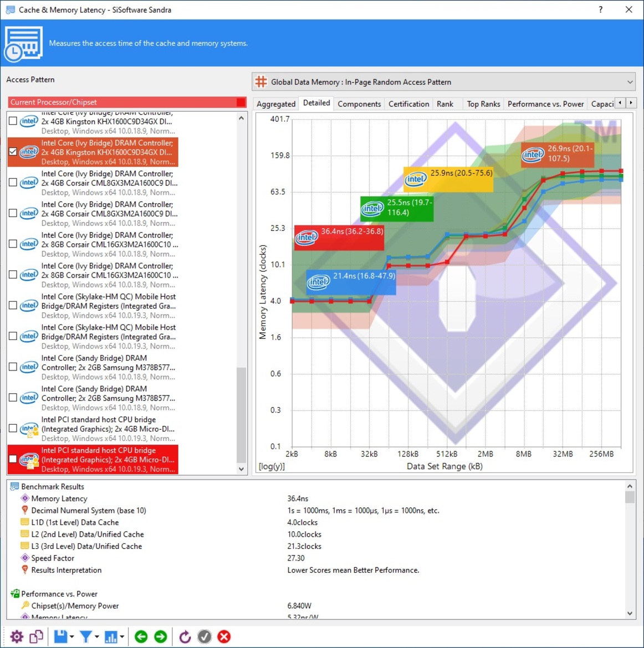Click the question mark help button
Viewport: 644px width, 648px height.
click(x=600, y=9)
